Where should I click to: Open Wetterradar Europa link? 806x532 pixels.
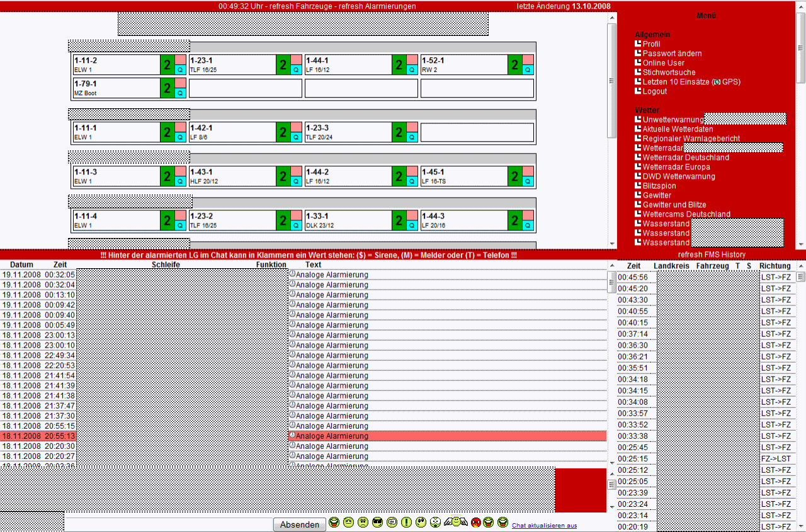pyautogui.click(x=676, y=167)
